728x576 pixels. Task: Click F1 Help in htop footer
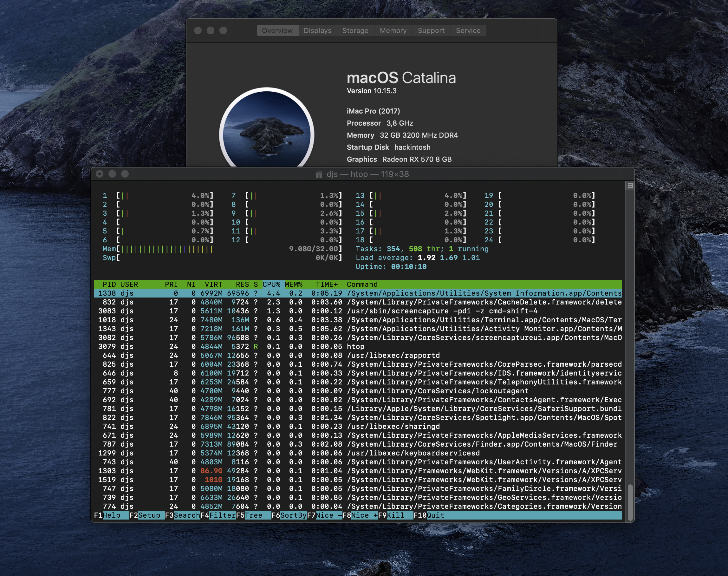point(112,515)
